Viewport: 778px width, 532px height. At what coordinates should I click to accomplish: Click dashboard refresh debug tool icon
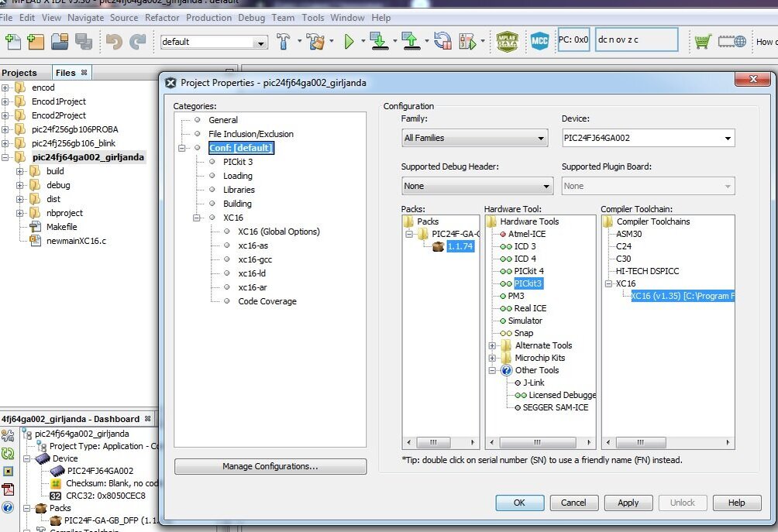[x=8, y=454]
